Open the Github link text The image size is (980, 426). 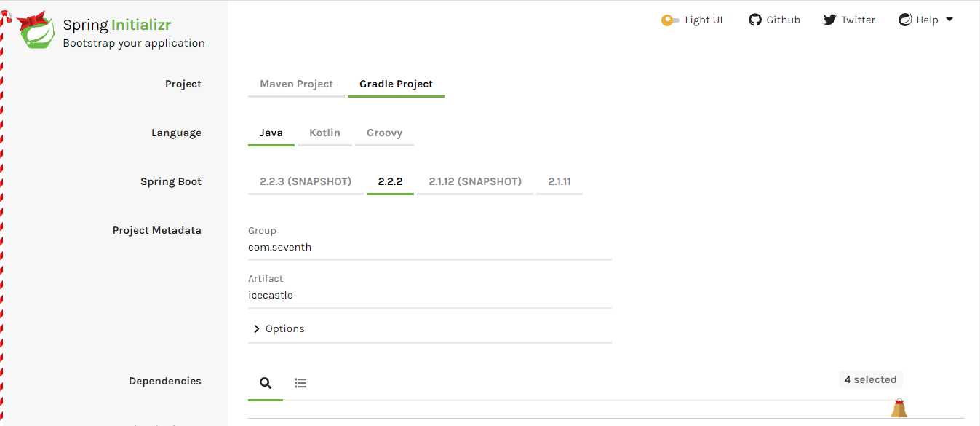click(783, 20)
